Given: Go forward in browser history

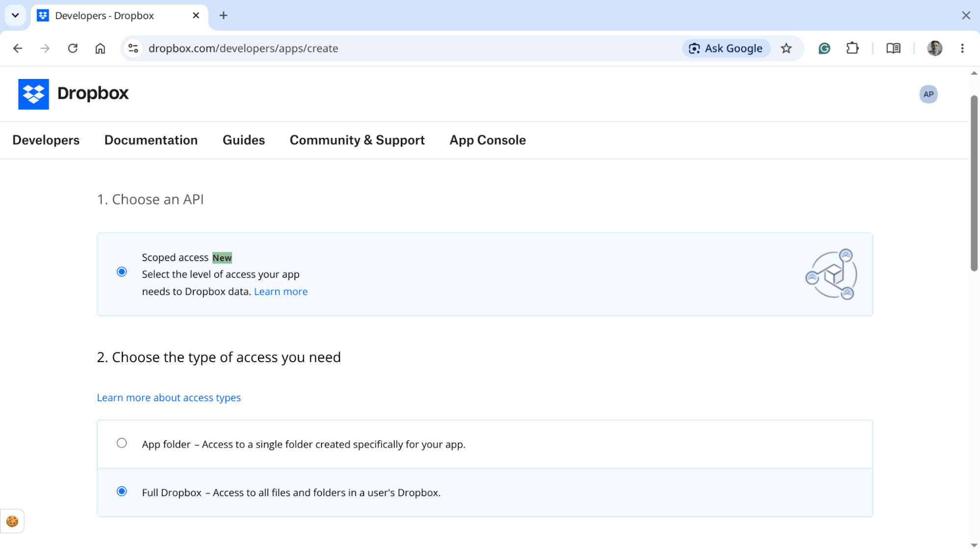Looking at the screenshot, I should [45, 48].
